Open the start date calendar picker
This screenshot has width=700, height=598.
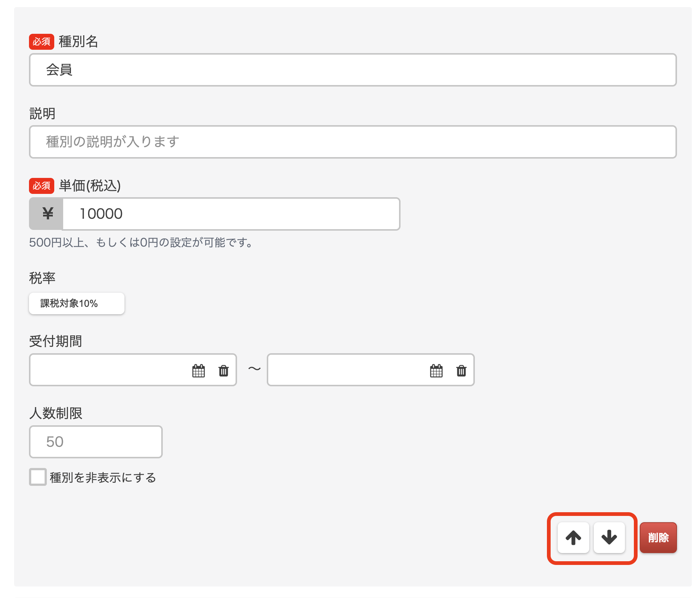click(198, 371)
